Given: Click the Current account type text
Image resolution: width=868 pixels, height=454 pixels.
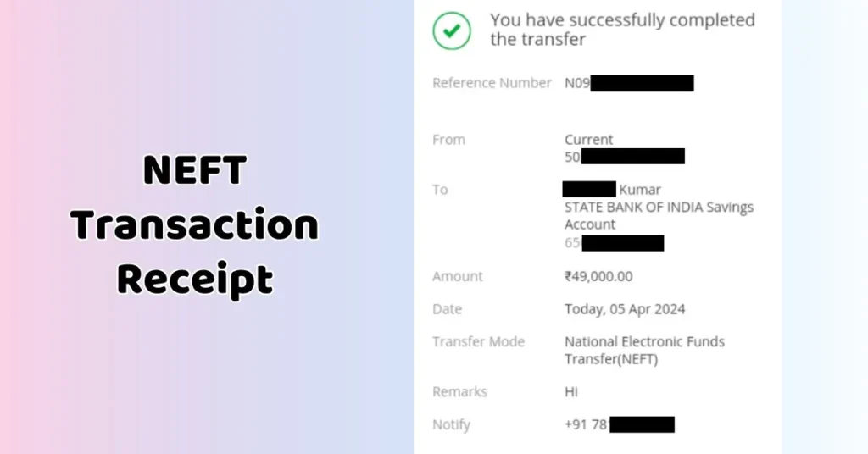Looking at the screenshot, I should point(588,140).
